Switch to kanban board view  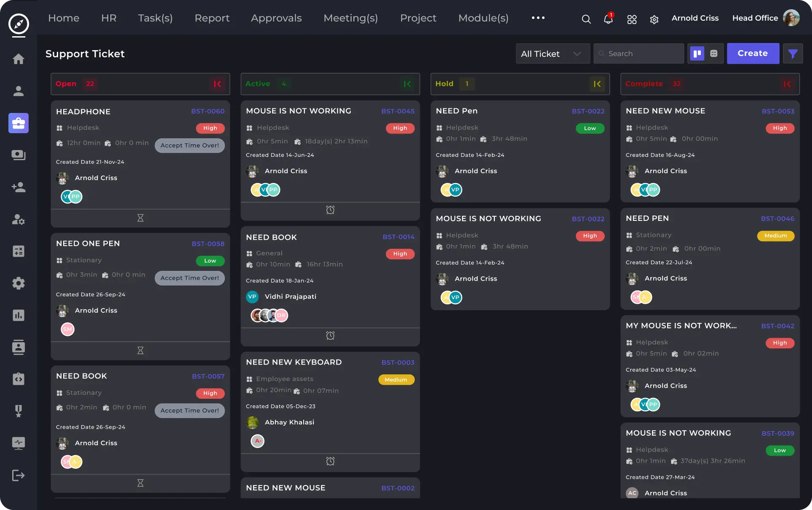[697, 54]
